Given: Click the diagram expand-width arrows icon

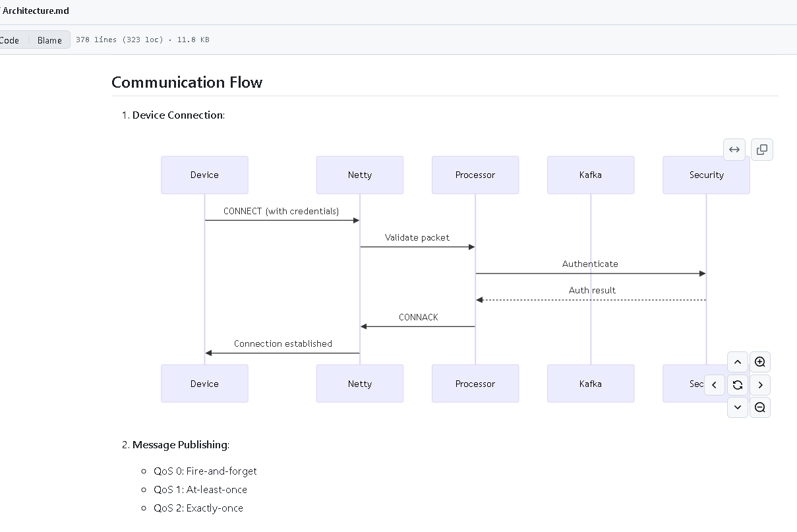Looking at the screenshot, I should 734,150.
